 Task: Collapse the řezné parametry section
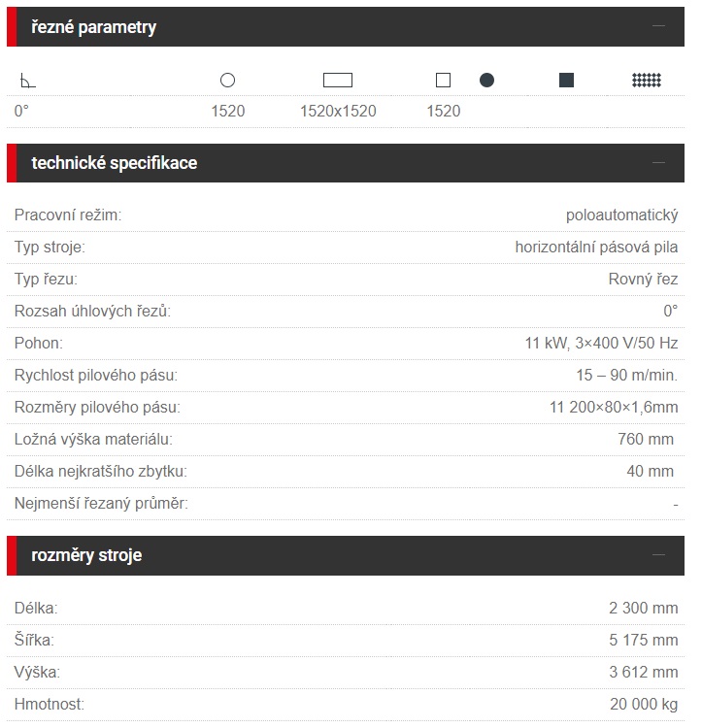[x=659, y=26]
